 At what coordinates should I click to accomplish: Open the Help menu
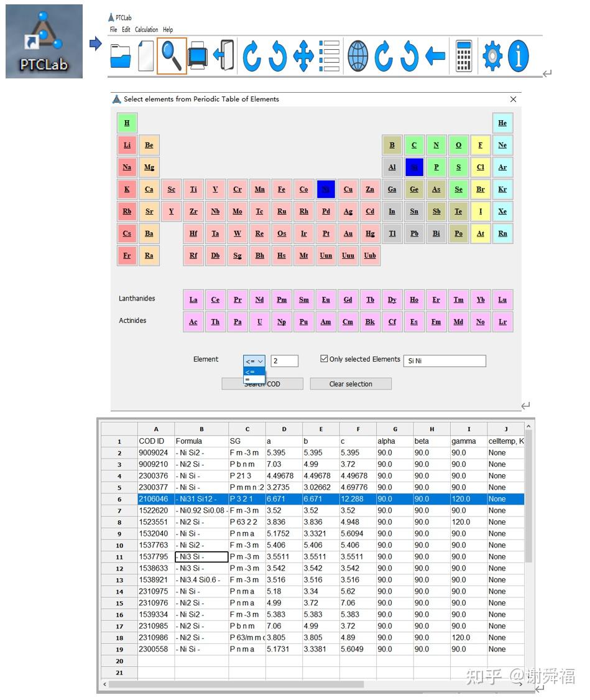[x=168, y=29]
